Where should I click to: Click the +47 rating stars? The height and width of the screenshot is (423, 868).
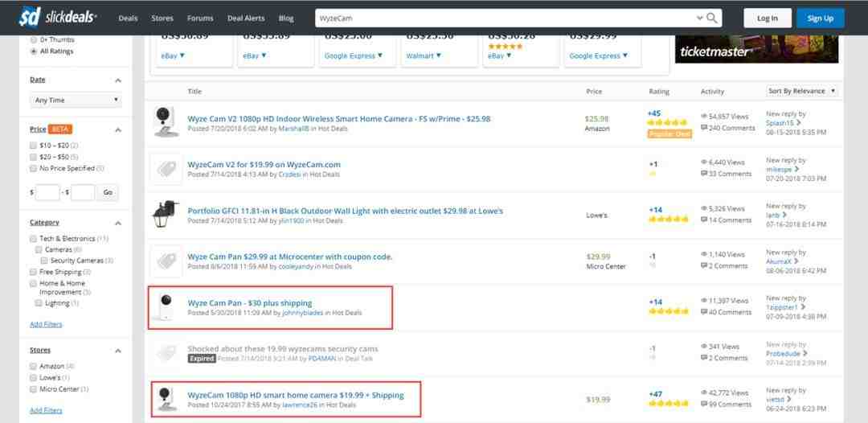point(668,404)
